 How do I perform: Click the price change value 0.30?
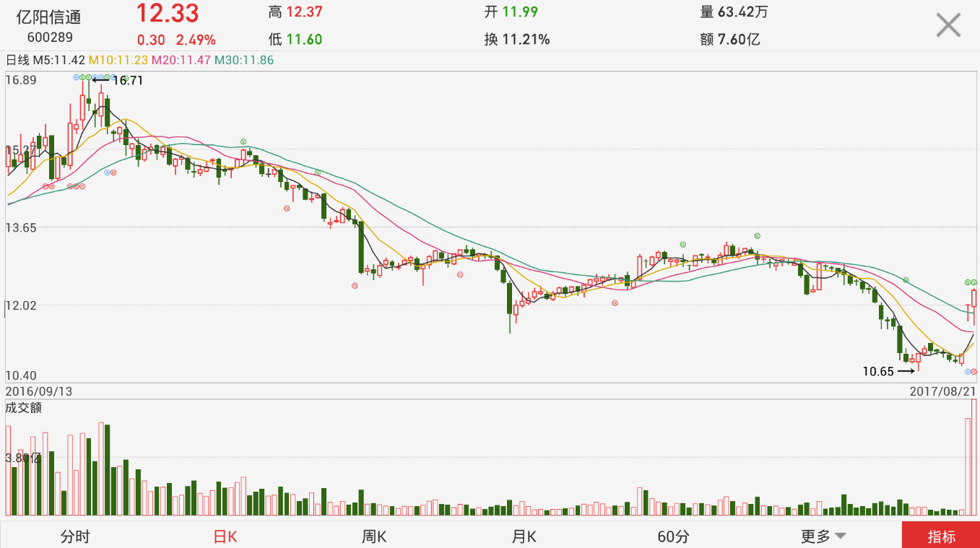(x=151, y=40)
